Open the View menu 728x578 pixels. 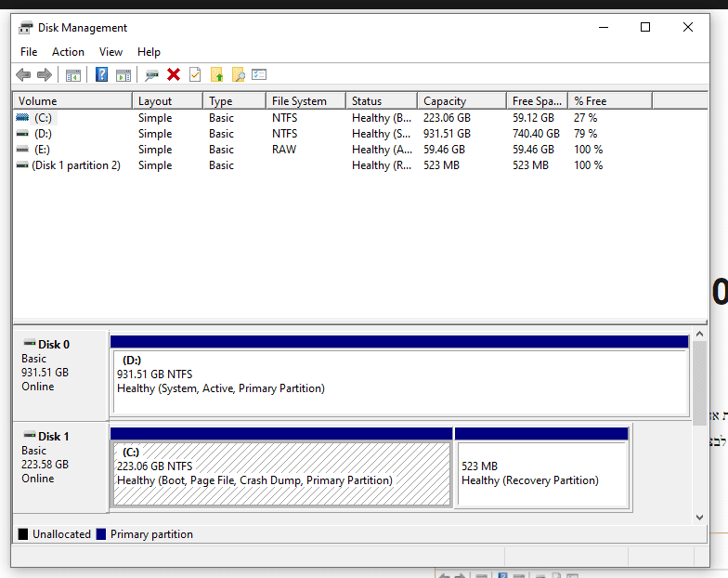[110, 52]
